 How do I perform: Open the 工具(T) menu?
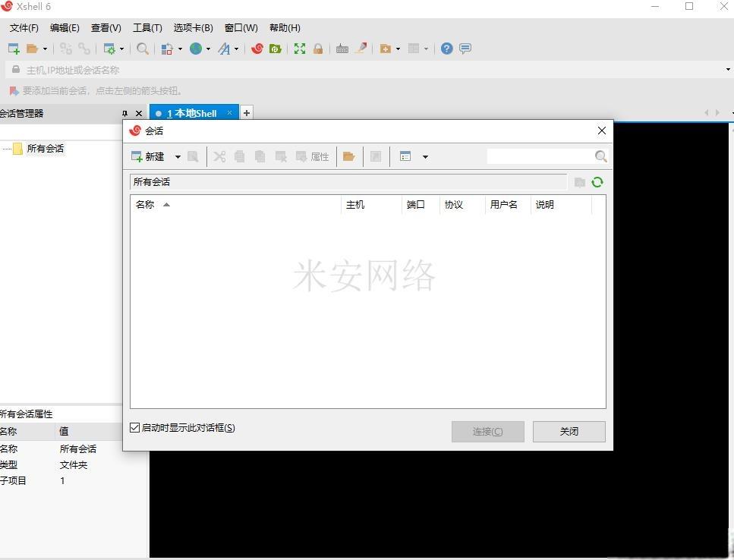[x=147, y=28]
